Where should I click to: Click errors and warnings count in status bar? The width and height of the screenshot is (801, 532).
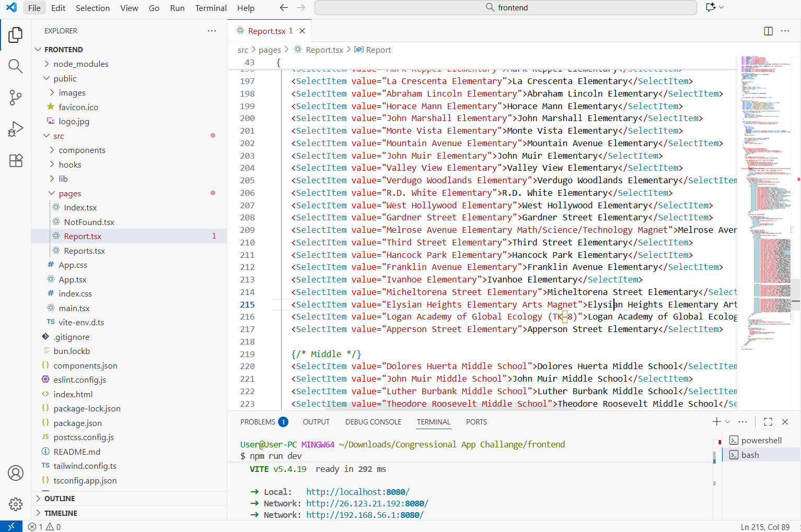(x=44, y=527)
